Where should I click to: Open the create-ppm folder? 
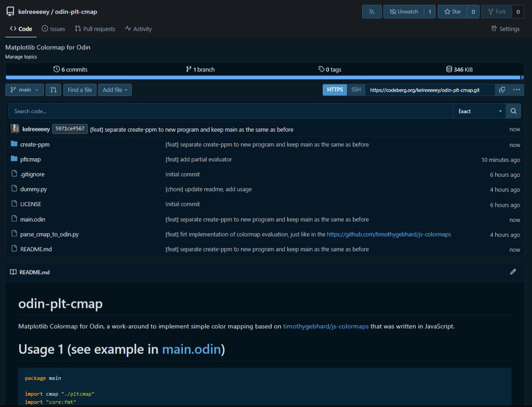(x=34, y=144)
